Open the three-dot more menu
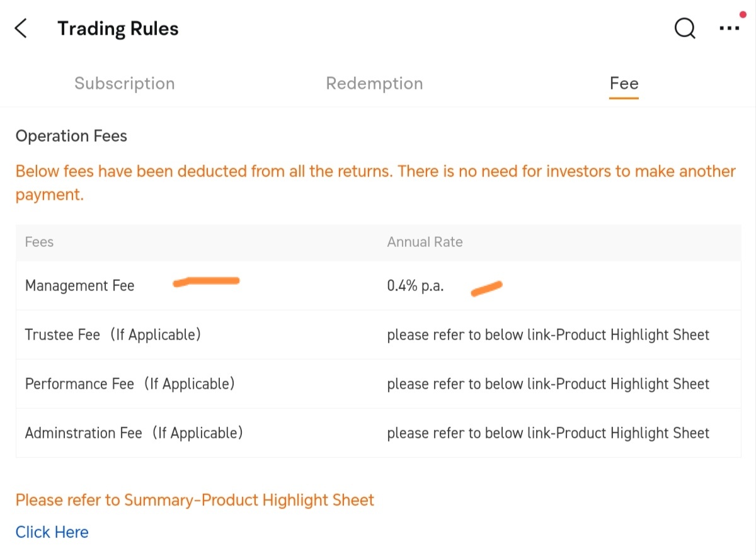Image resolution: width=756 pixels, height=555 pixels. 730,28
